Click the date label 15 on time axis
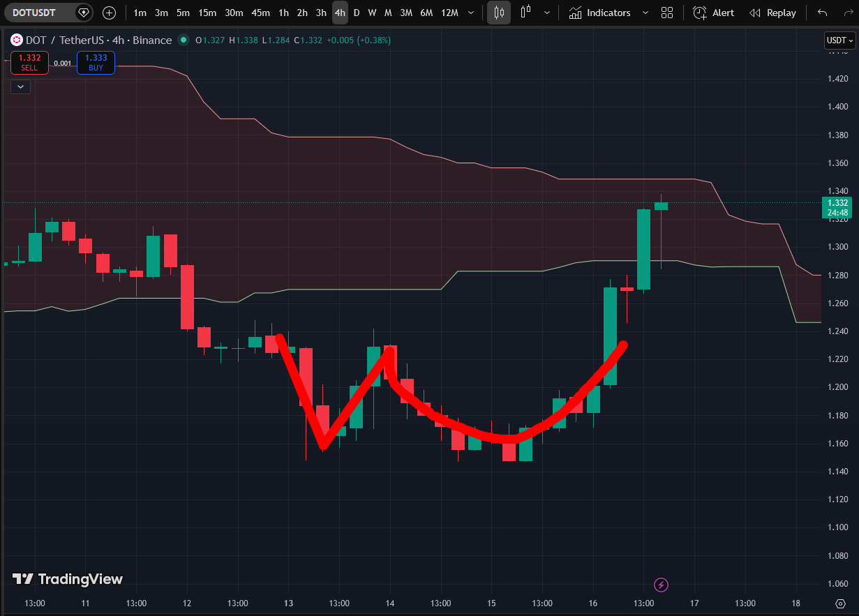The width and height of the screenshot is (859, 616). (491, 603)
